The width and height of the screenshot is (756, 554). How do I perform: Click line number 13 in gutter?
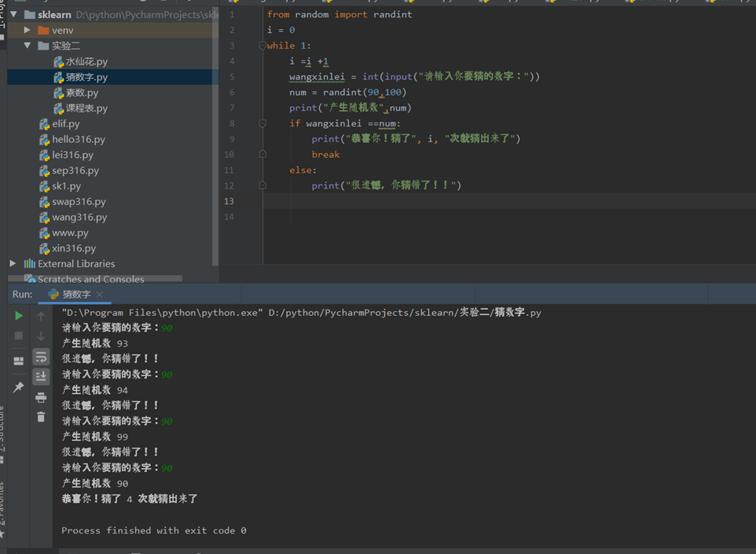tap(229, 201)
